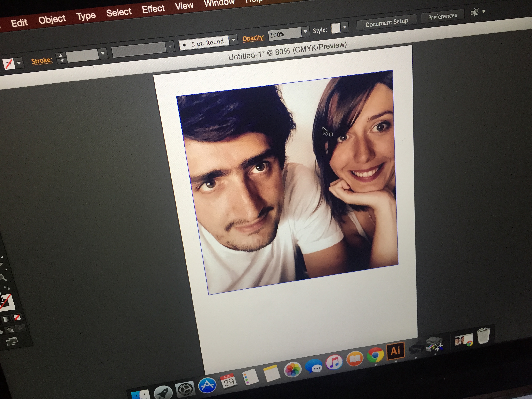Click the Adobe Illustrator dock icon
Viewport: 532px width, 399px height.
[x=395, y=351]
